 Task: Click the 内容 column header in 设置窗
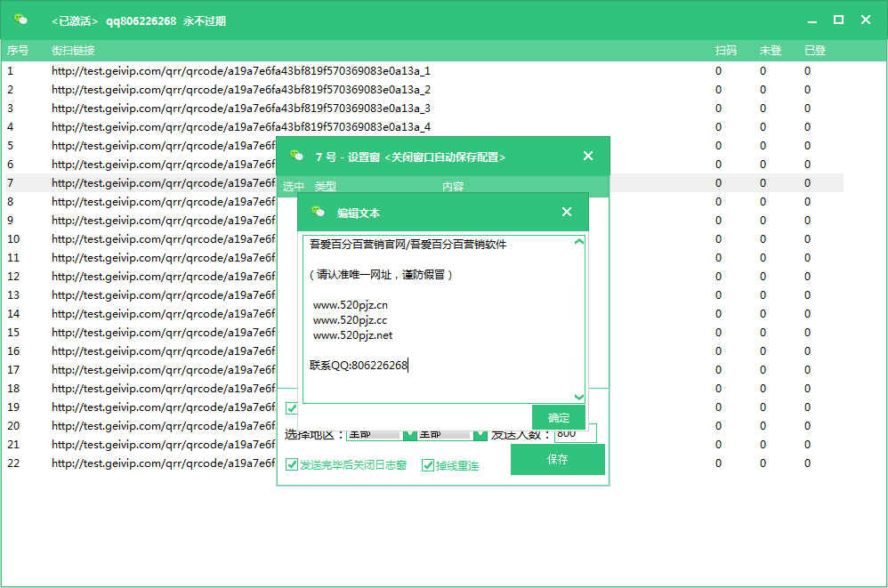click(x=453, y=186)
